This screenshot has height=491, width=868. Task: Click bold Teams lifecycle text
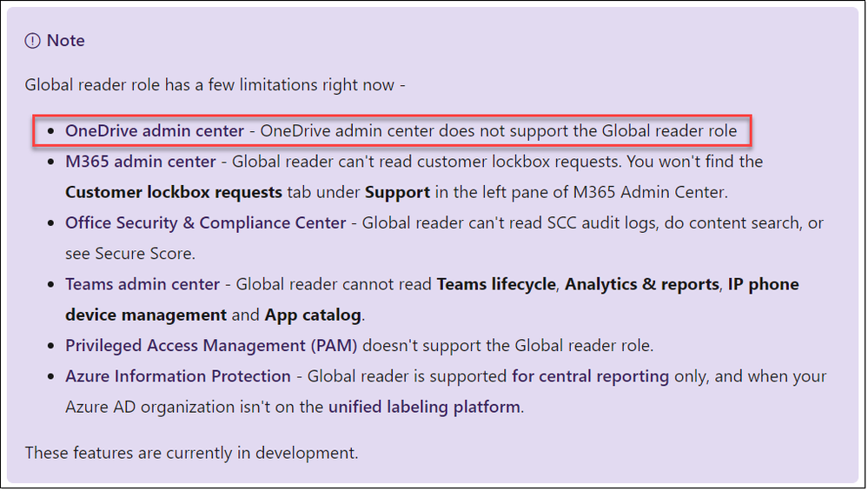(495, 284)
